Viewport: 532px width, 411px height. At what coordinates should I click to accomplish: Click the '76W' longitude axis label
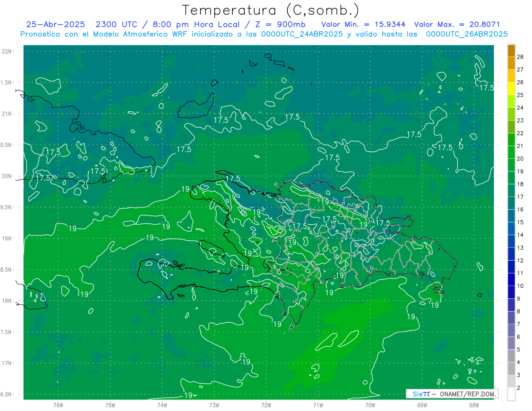point(58,405)
